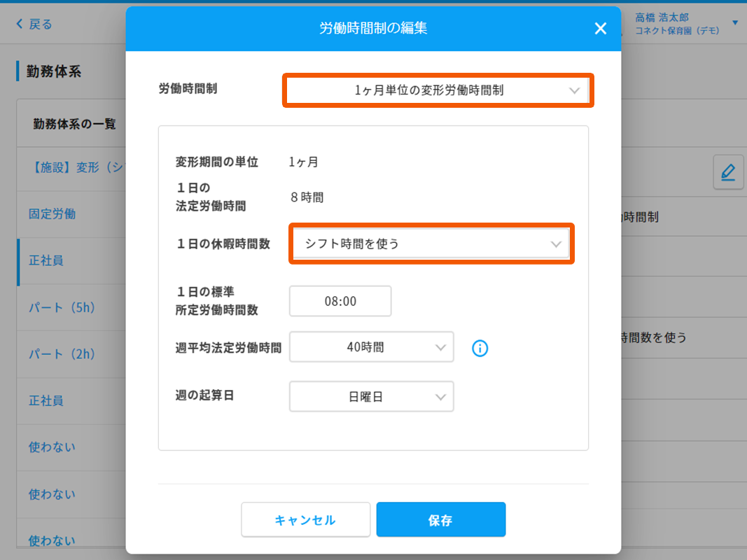Select 固定労働 in the work system list
The image size is (747, 560).
click(53, 214)
